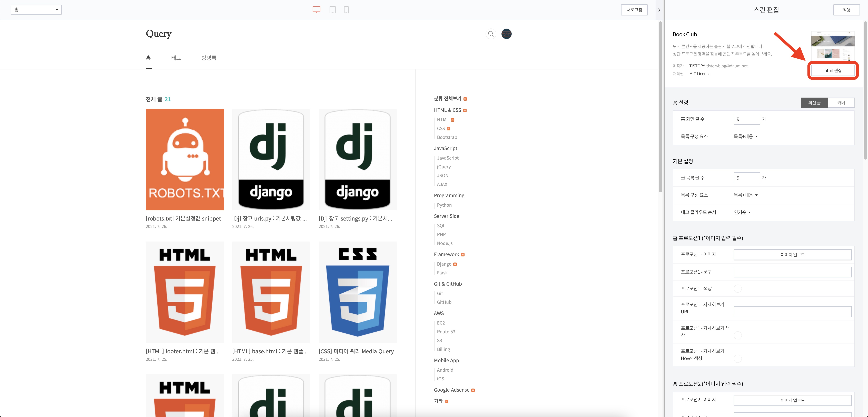The image size is (868, 417).
Task: Open the Programming category
Action: (449, 195)
